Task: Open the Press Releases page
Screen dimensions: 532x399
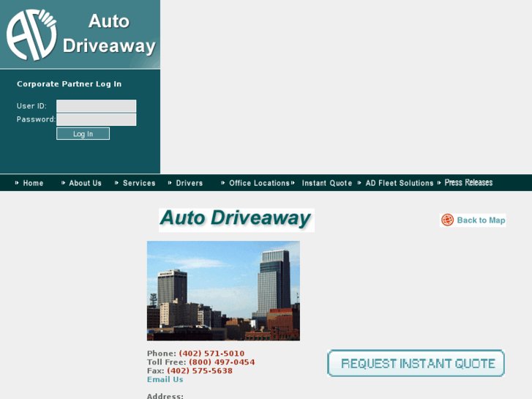Action: pos(468,183)
